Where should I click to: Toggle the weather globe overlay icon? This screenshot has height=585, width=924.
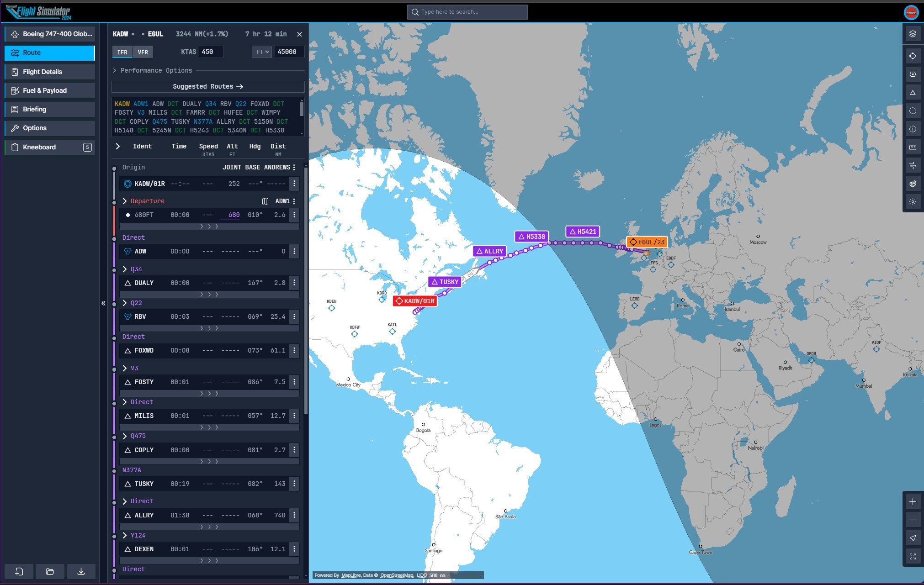click(x=913, y=184)
